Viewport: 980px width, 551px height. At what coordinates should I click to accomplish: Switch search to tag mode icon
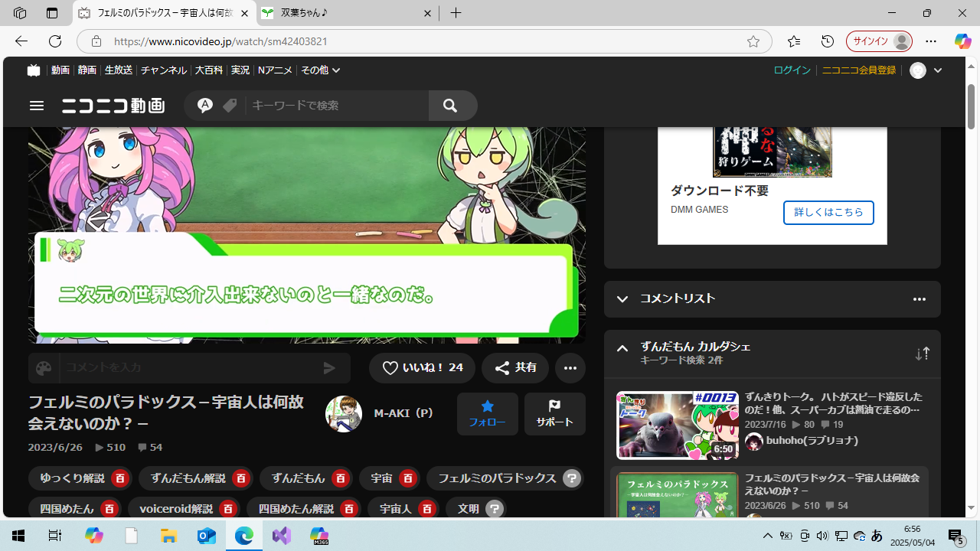click(230, 106)
